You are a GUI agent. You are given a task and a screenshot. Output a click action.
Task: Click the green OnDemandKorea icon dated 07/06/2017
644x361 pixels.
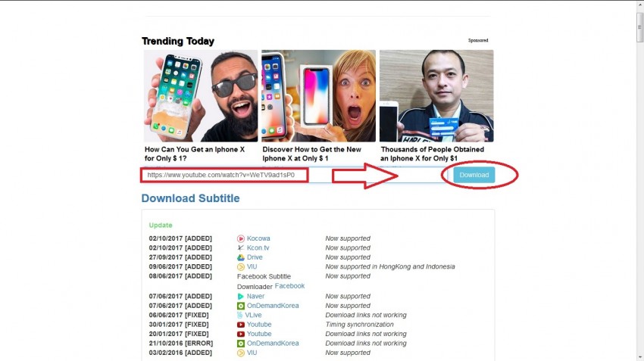(241, 306)
